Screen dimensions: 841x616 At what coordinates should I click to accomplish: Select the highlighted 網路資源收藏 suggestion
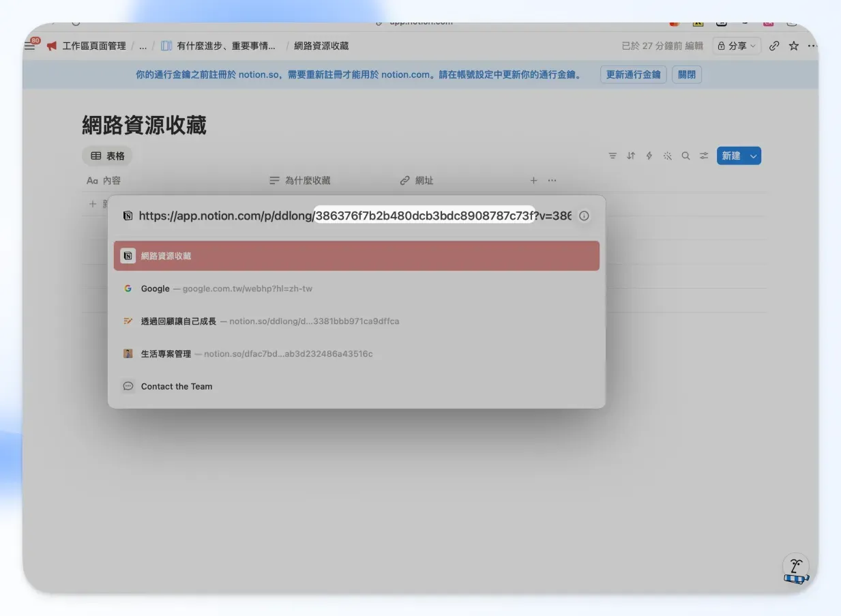tap(357, 256)
